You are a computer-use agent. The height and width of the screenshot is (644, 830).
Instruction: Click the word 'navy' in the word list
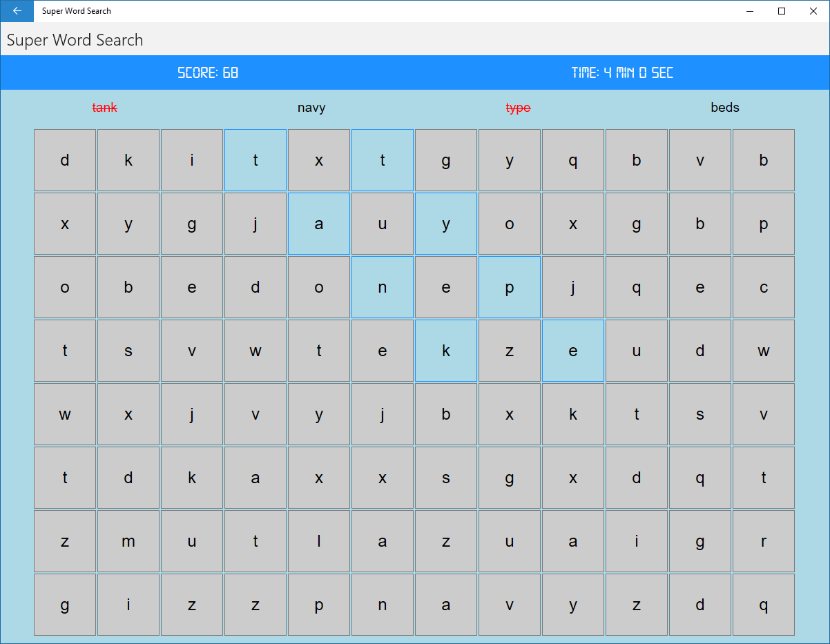pyautogui.click(x=311, y=108)
